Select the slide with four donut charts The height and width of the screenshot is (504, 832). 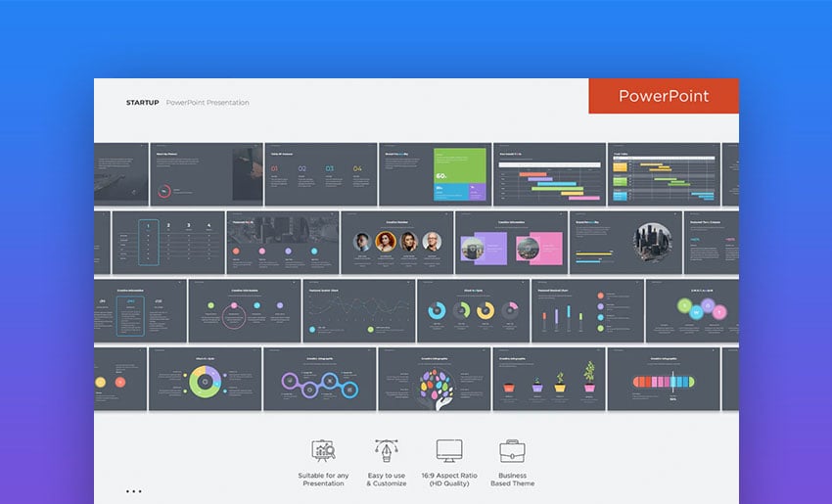[x=473, y=310]
